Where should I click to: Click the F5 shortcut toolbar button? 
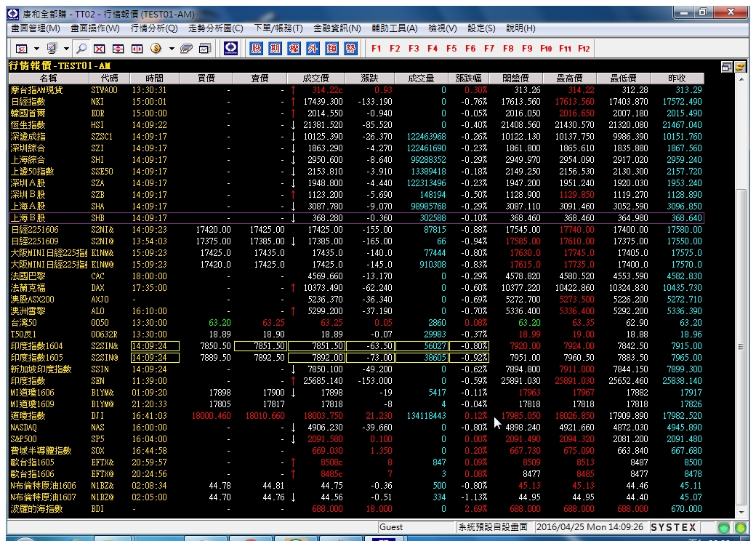pyautogui.click(x=451, y=49)
